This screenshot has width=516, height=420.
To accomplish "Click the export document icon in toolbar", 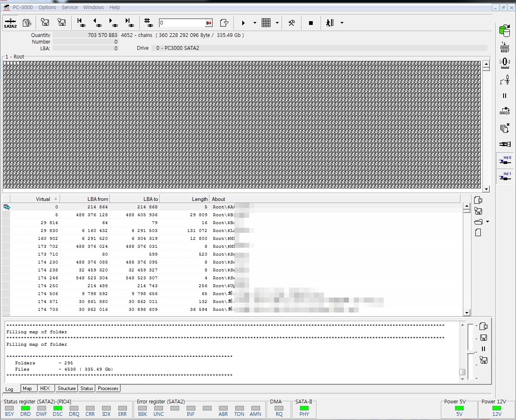I will 224,23.
